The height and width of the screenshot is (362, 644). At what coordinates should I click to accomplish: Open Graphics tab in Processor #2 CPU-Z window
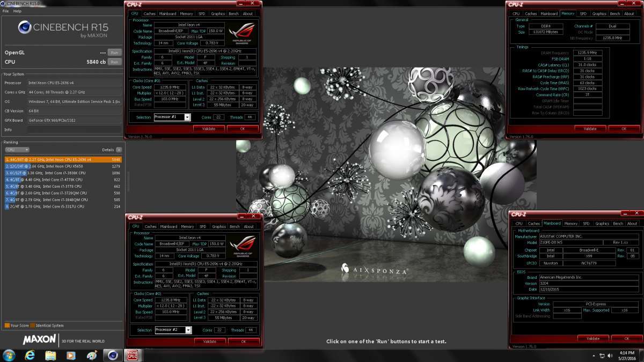[219, 226]
